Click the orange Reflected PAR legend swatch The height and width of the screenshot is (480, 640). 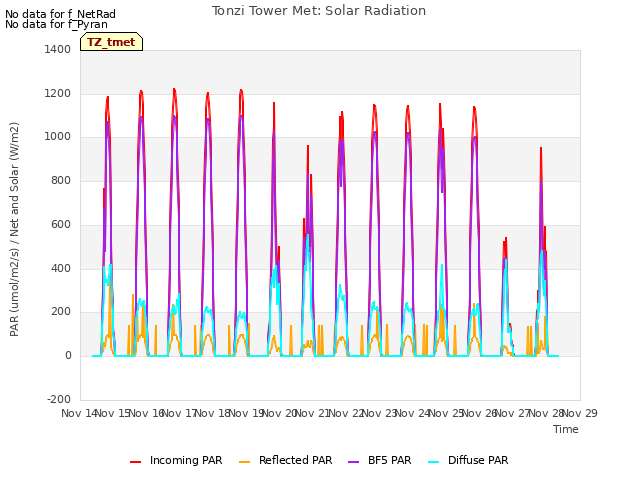pyautogui.click(x=244, y=462)
